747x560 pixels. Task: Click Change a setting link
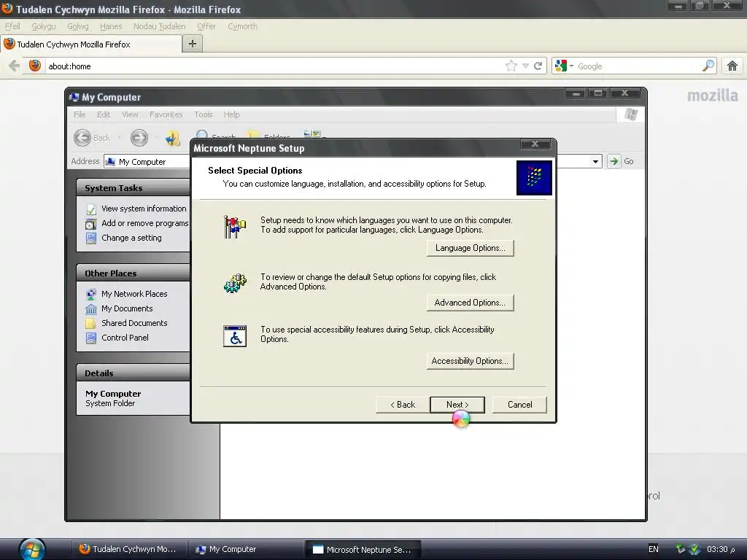pos(131,238)
